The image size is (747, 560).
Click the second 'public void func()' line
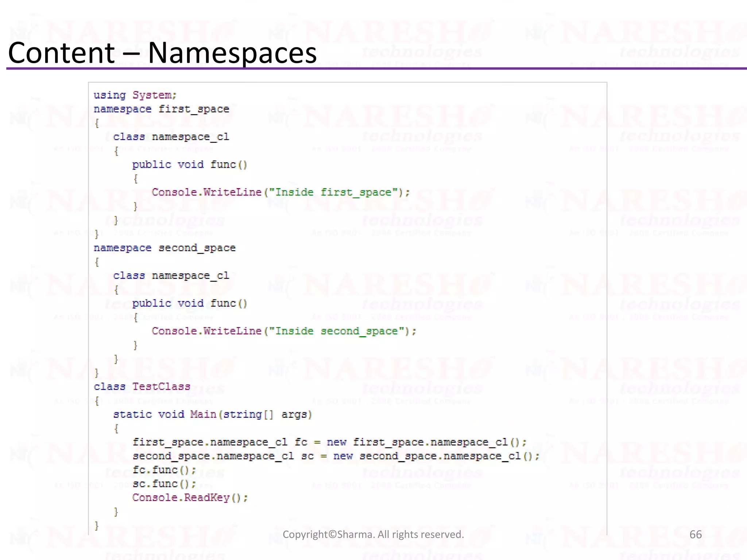click(x=189, y=303)
